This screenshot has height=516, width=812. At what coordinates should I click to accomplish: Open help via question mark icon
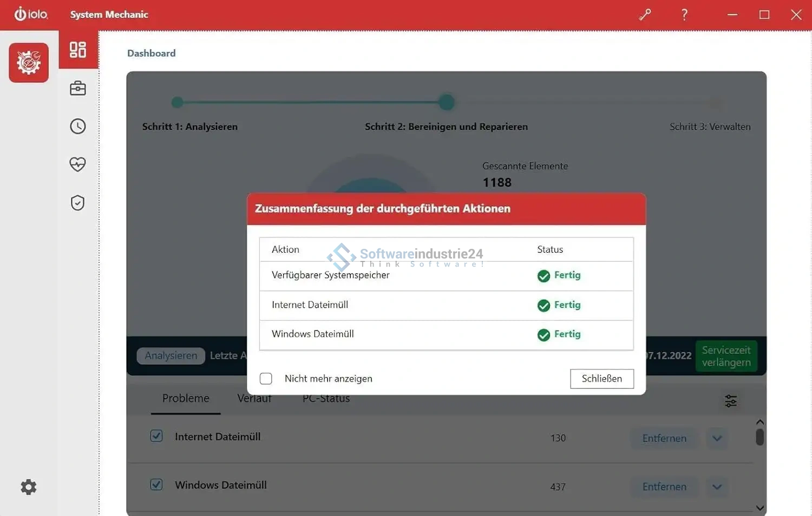click(684, 15)
